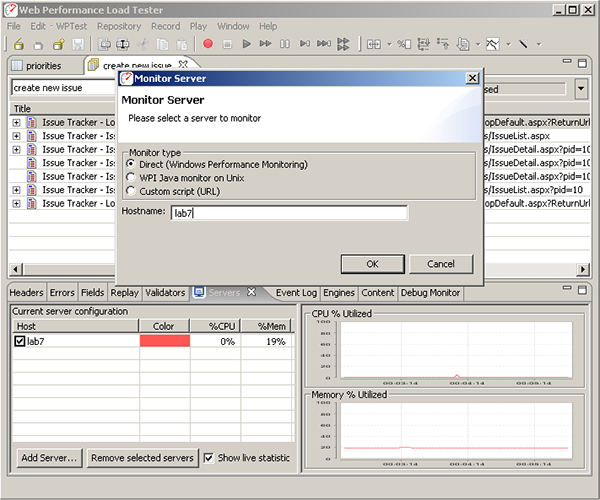Open dropdown arrow beside line chart icon

[x=509, y=44]
